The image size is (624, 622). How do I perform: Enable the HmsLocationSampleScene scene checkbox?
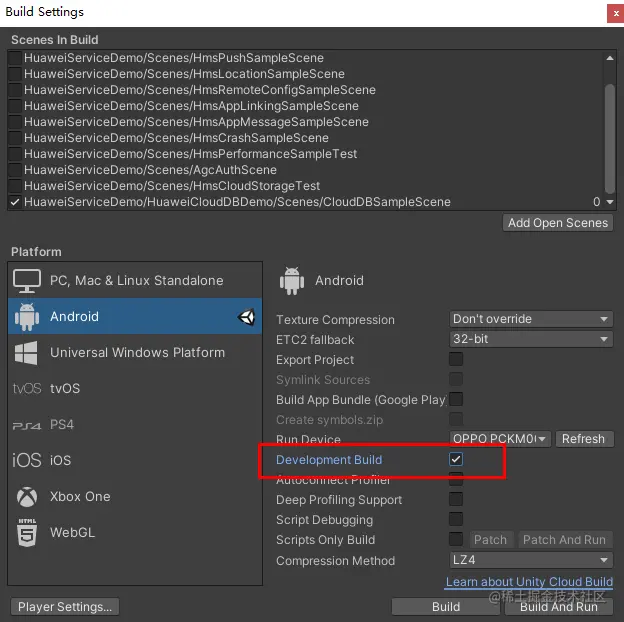coord(15,74)
